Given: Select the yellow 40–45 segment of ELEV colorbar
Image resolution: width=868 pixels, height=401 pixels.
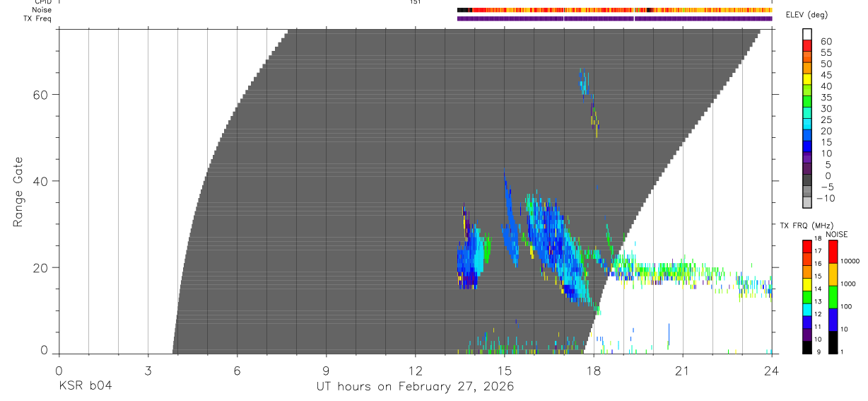Looking at the screenshot, I should [x=807, y=80].
